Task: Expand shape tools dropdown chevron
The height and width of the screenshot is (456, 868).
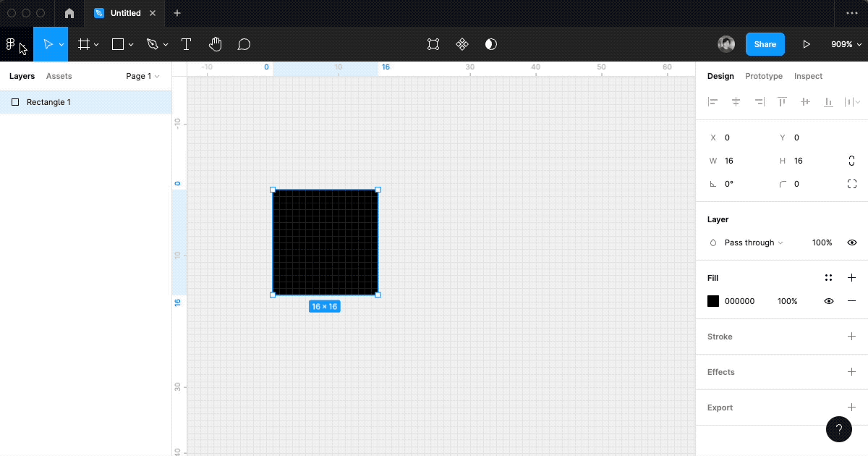Action: [131, 45]
